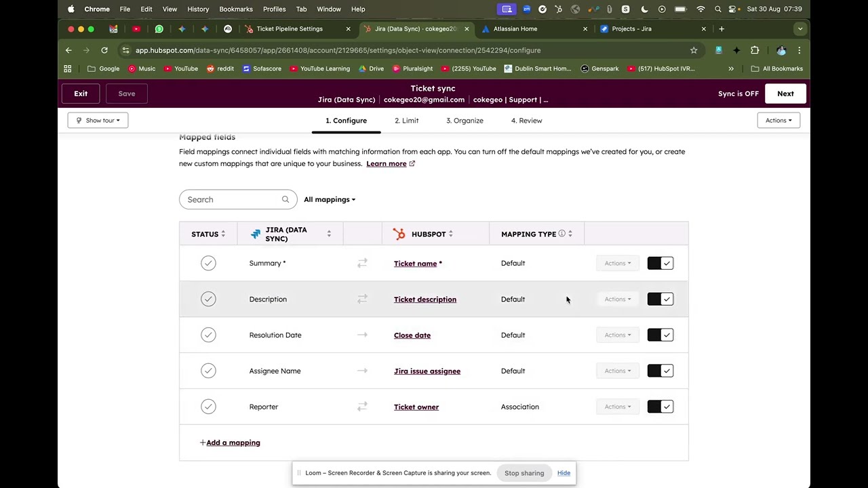
Task: Open Wi-Fi status in menu bar
Action: tap(701, 9)
